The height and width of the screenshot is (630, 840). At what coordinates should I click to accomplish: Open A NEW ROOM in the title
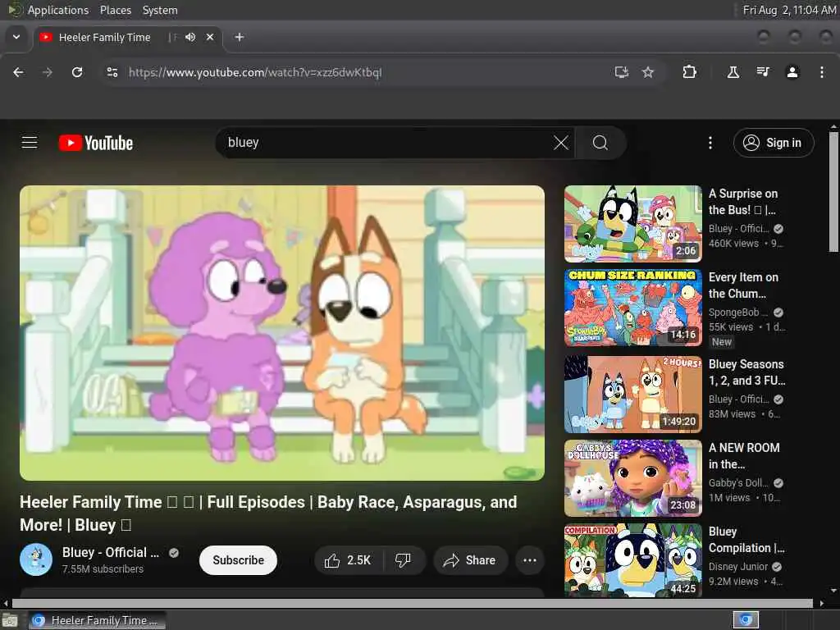pos(744,456)
